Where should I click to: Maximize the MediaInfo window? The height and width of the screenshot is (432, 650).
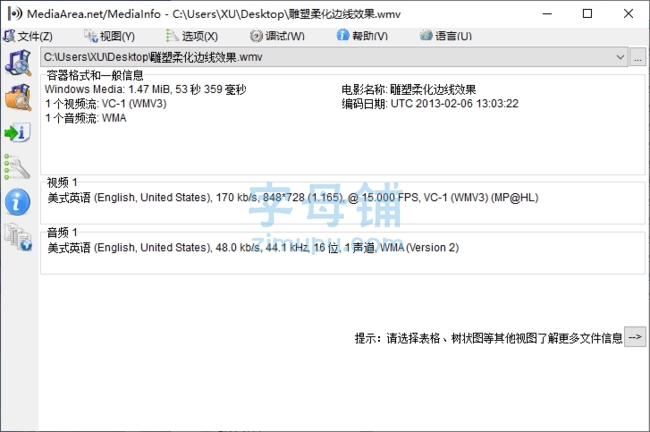[587, 14]
